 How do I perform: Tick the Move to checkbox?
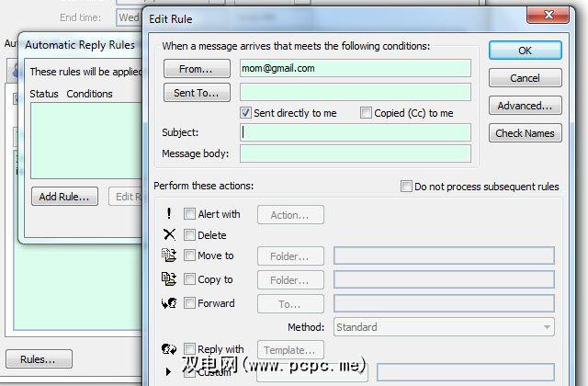pyautogui.click(x=189, y=255)
